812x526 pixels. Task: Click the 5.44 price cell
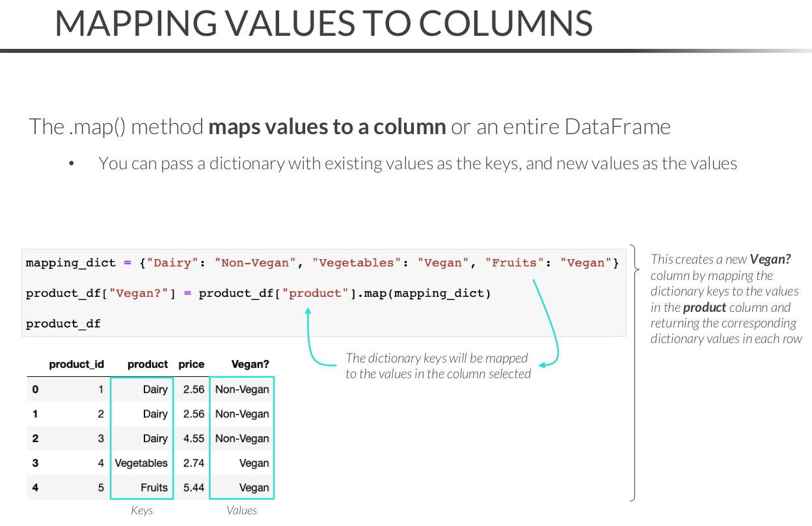[x=194, y=488]
